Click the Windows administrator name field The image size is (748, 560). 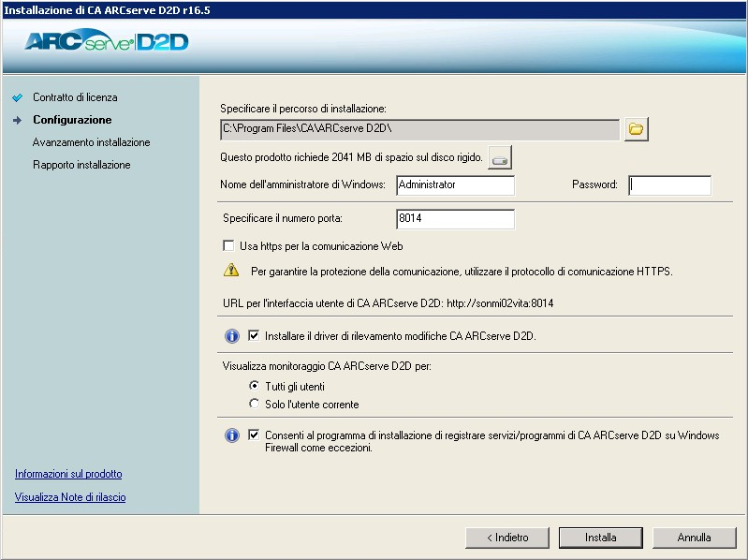coord(455,185)
